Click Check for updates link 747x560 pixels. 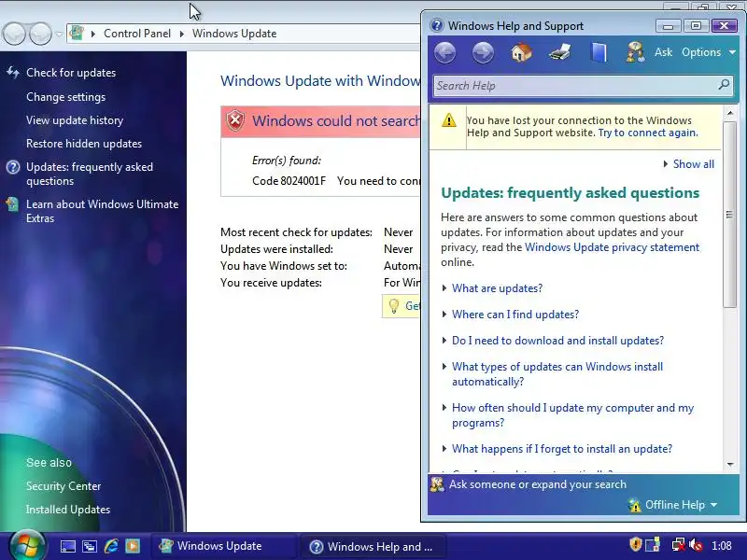(x=71, y=73)
